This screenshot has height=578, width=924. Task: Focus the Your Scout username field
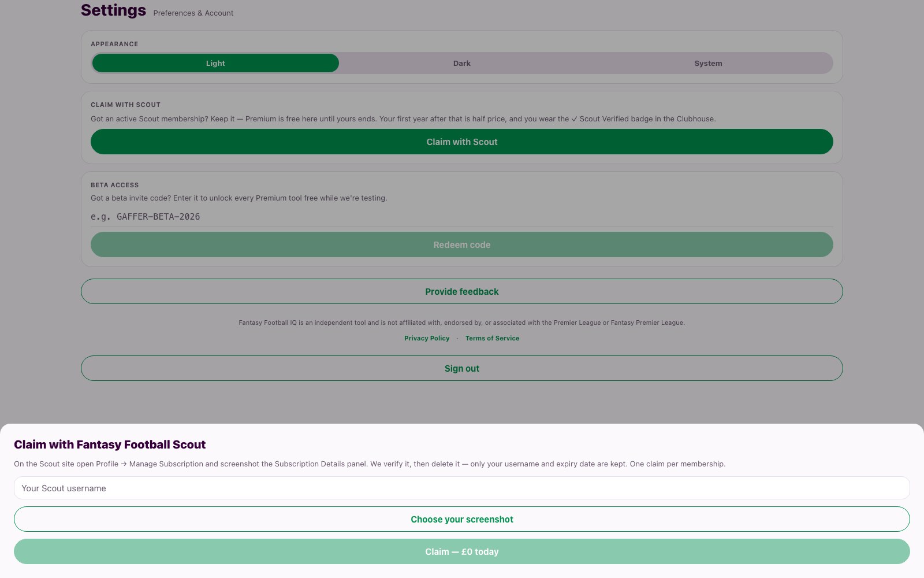(x=462, y=488)
